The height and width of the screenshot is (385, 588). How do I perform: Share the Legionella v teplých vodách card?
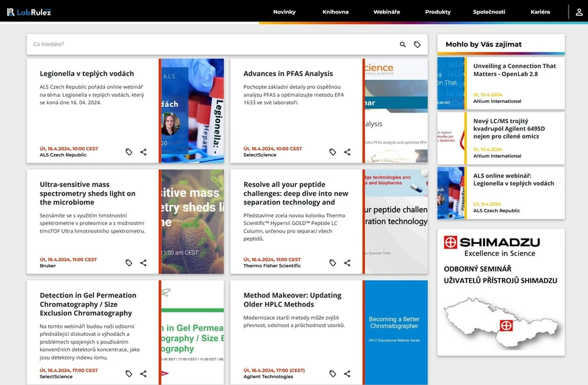click(143, 152)
